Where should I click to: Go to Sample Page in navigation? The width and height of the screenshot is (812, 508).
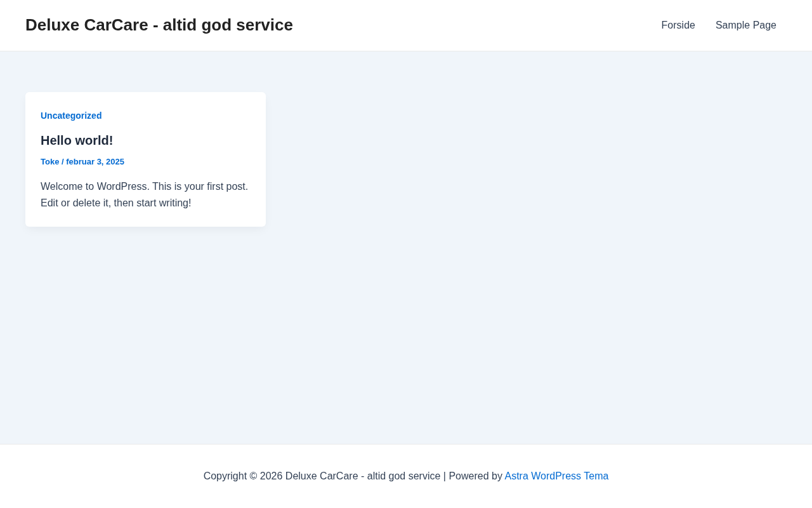(x=745, y=25)
